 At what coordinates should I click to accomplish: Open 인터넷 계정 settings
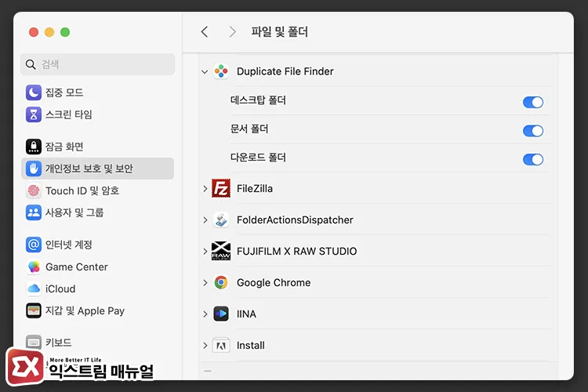click(x=97, y=245)
